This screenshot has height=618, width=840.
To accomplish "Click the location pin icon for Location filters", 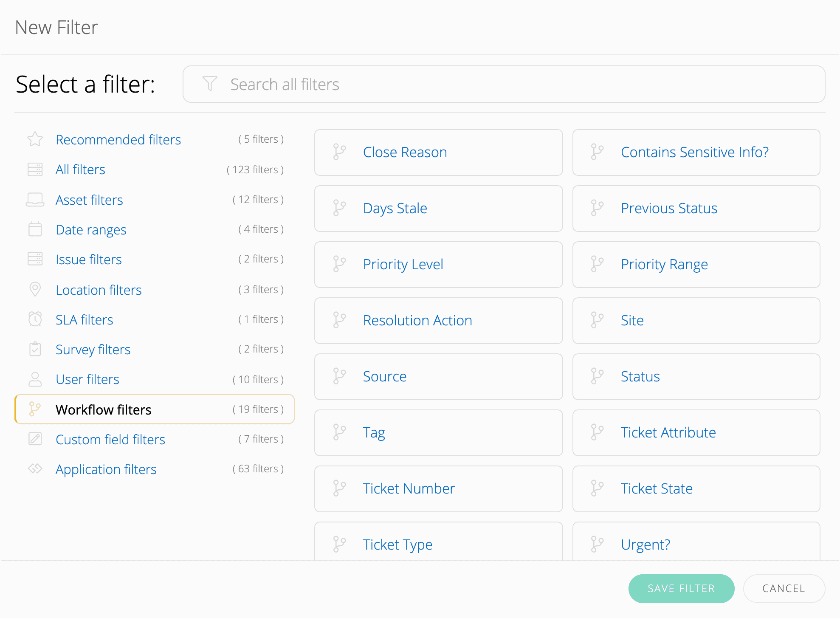I will (35, 289).
